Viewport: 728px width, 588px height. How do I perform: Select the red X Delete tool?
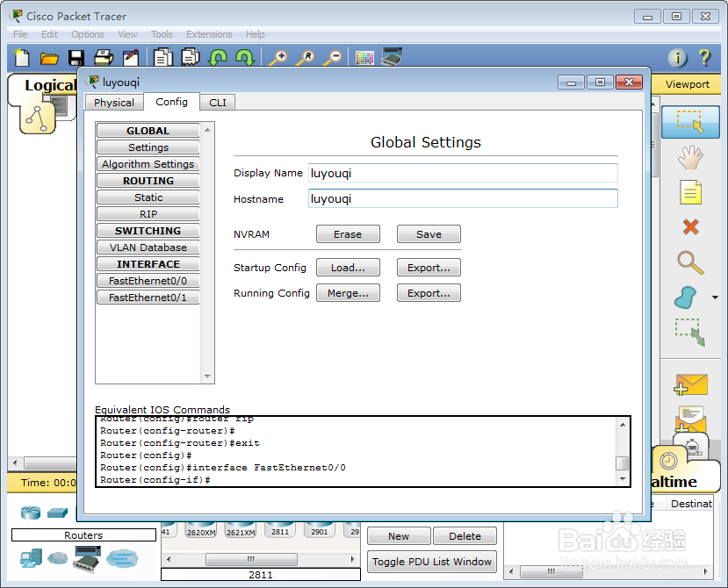(690, 227)
